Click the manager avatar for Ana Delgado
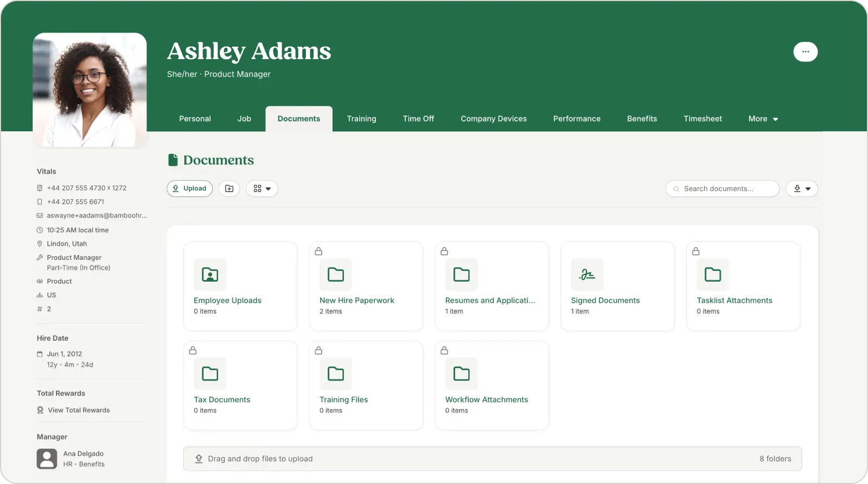 (47, 458)
